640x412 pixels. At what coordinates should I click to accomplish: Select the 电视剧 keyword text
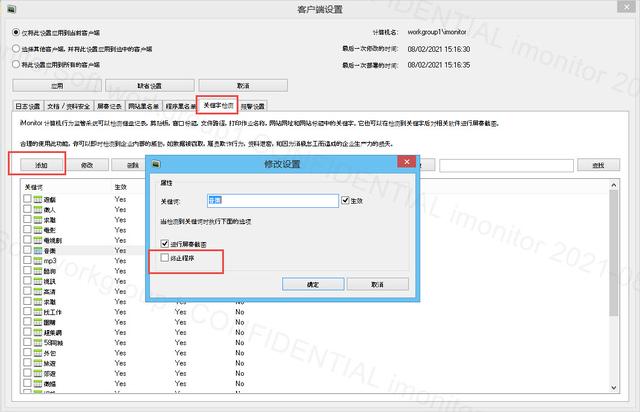(53, 240)
